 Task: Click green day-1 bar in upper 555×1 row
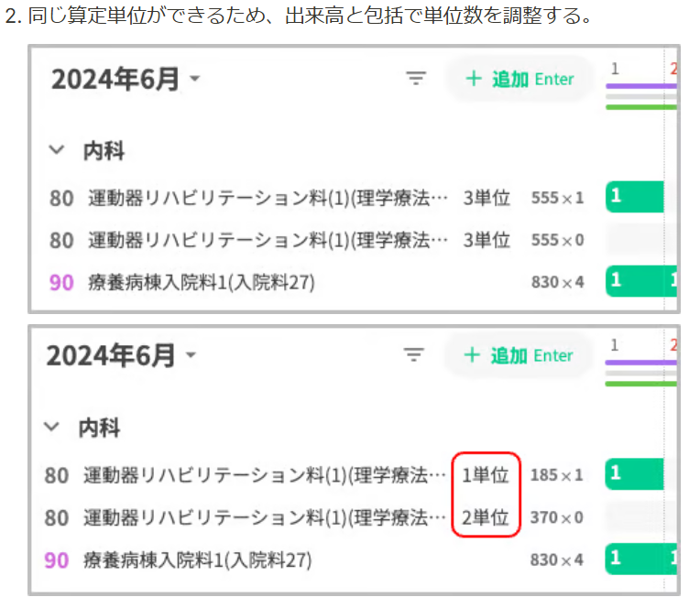point(634,196)
